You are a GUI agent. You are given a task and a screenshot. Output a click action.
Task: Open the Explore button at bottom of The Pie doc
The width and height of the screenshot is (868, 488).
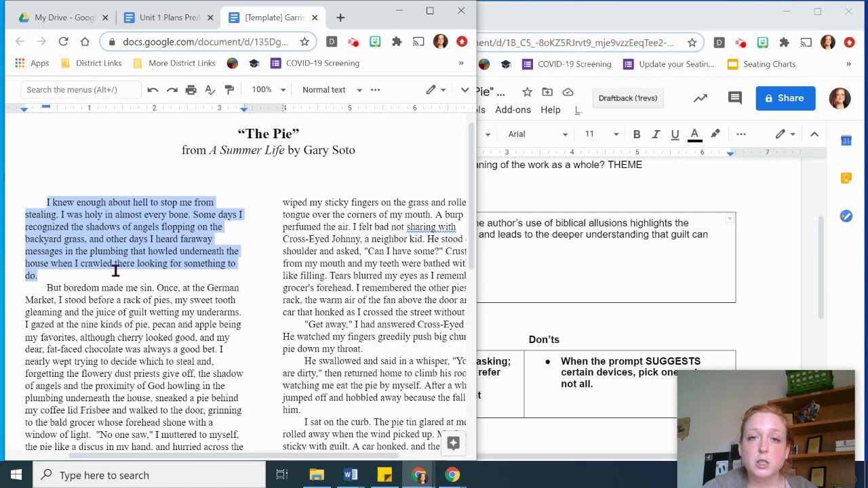point(453,443)
